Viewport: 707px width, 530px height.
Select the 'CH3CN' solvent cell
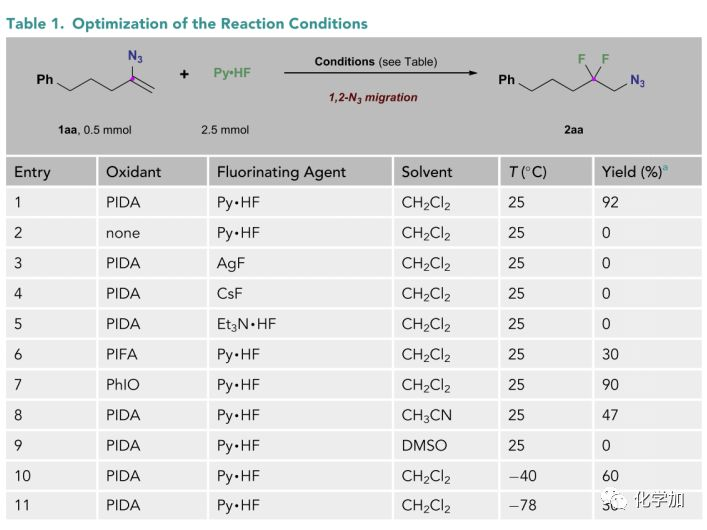(x=427, y=415)
